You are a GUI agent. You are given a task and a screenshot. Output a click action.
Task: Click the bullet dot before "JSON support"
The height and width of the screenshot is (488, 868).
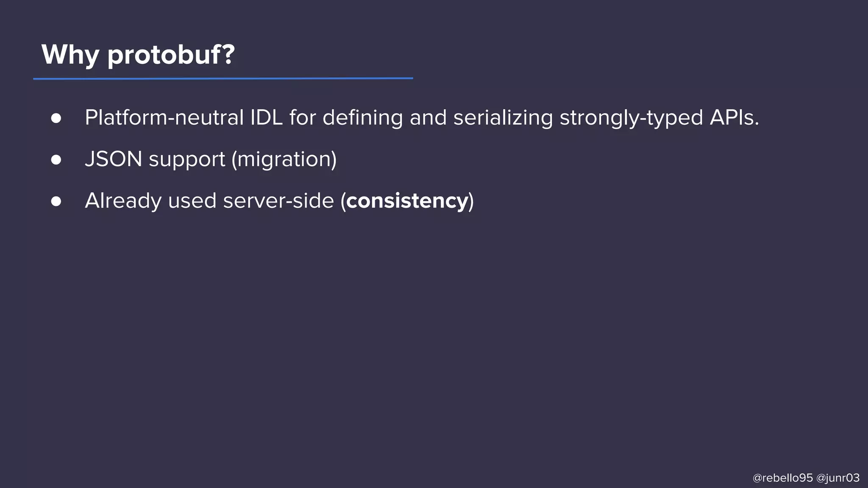(x=56, y=160)
